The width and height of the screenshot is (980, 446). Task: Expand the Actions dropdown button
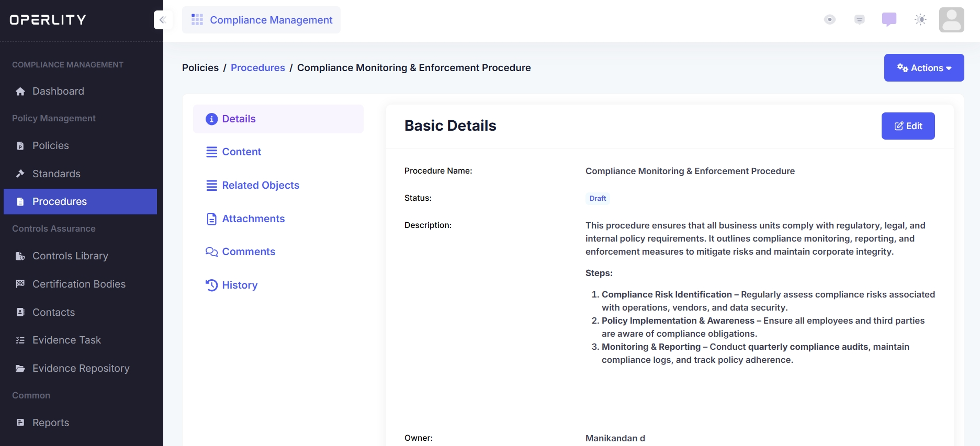[x=923, y=68]
